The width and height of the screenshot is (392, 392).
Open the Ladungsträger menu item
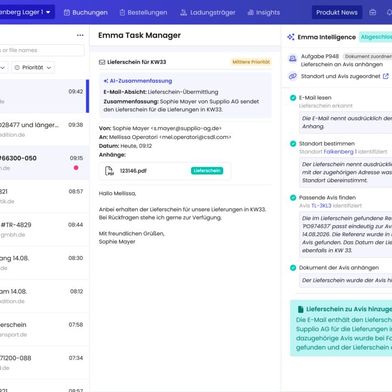coord(208,12)
